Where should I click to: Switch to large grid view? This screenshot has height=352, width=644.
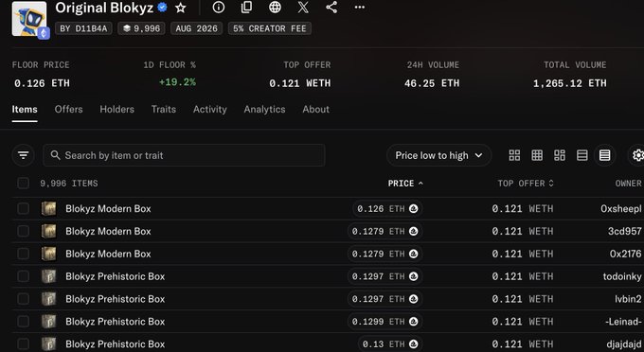[514, 155]
